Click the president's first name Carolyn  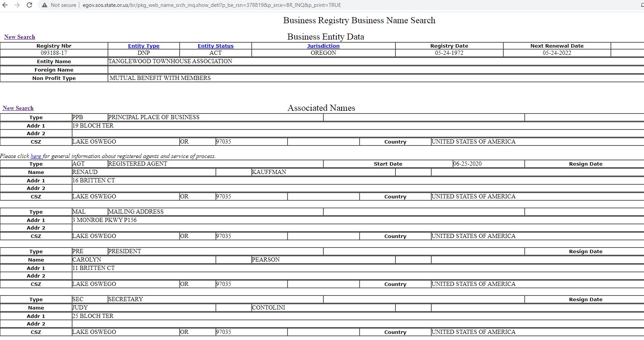point(87,260)
